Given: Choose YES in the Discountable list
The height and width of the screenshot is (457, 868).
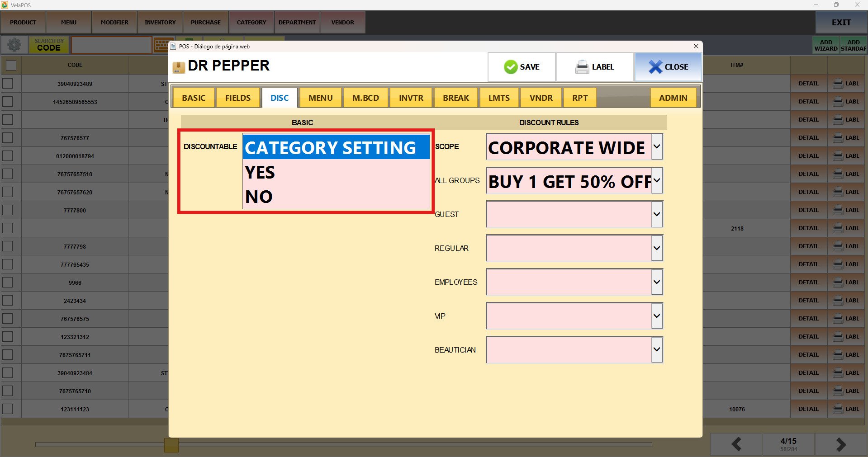Looking at the screenshot, I should click(260, 172).
